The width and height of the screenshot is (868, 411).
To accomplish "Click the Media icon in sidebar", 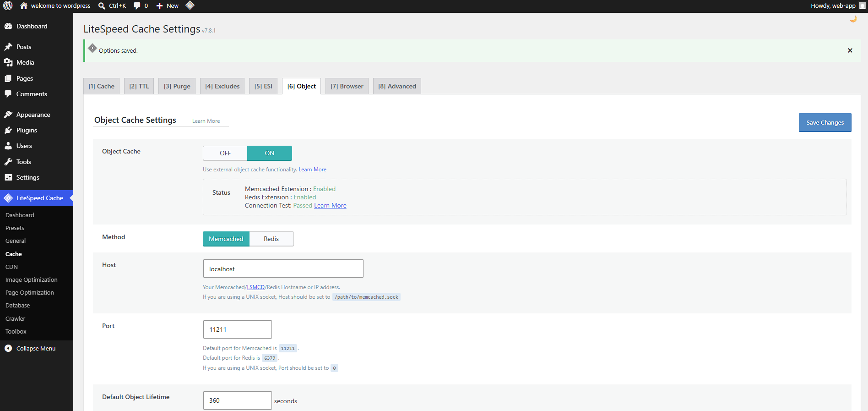I will (x=8, y=62).
